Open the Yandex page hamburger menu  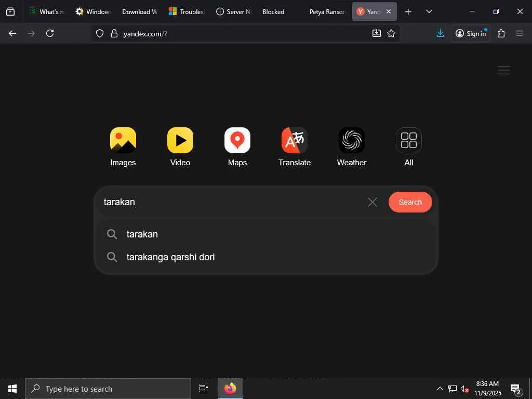point(504,70)
